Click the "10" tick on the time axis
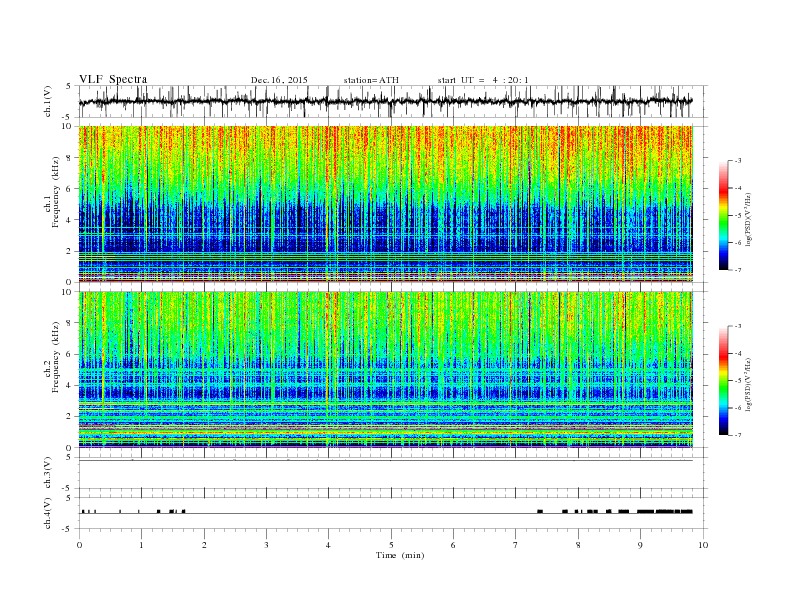The height and width of the screenshot is (612, 792). [x=703, y=545]
